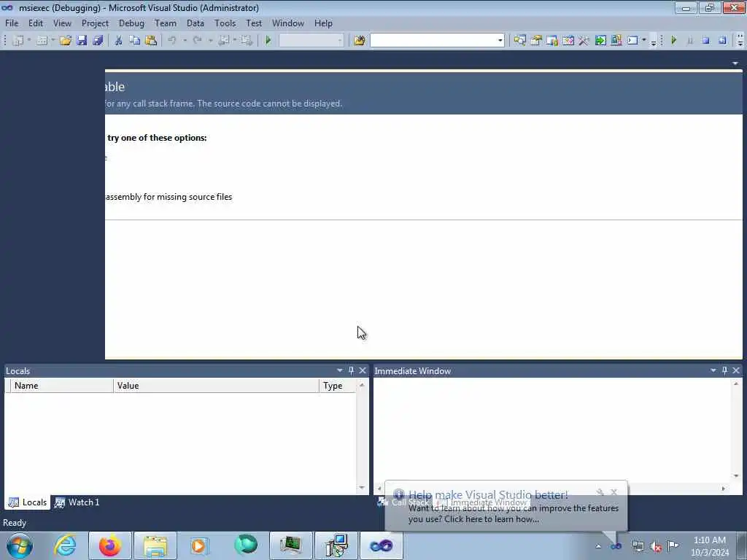
Task: Open the New Project dropdown arrow
Action: click(x=28, y=41)
